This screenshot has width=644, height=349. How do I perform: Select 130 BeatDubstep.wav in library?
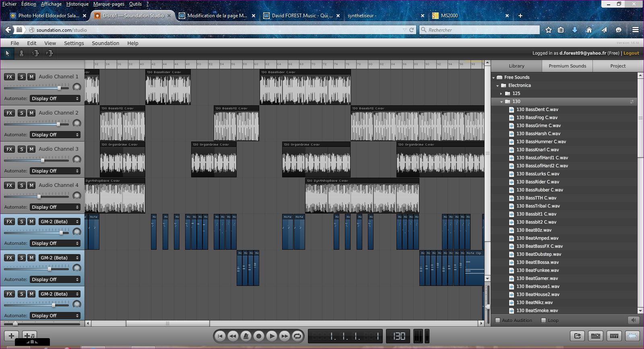point(539,254)
